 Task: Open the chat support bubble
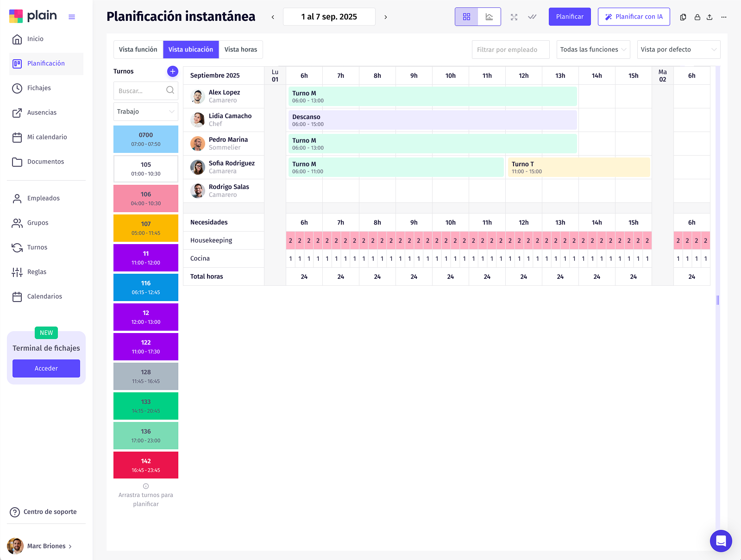pos(721,541)
